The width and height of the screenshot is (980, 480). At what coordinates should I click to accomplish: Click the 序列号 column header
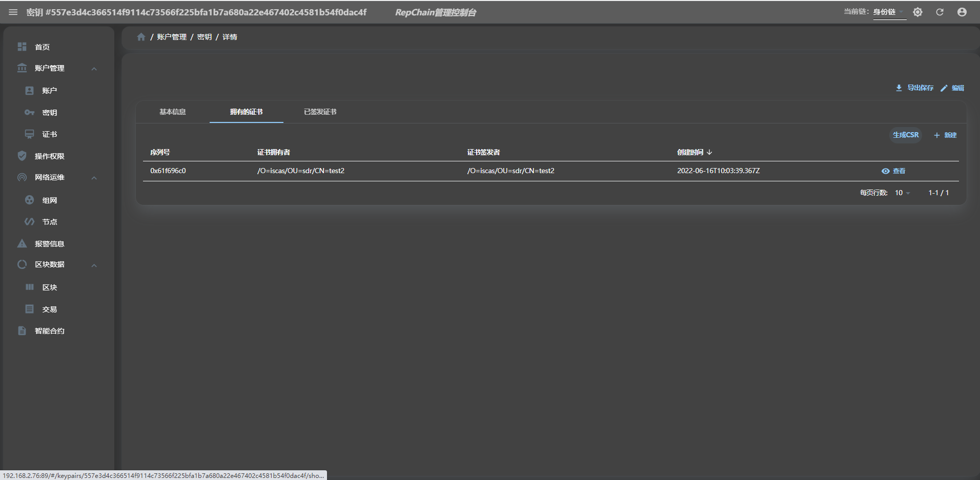[160, 152]
